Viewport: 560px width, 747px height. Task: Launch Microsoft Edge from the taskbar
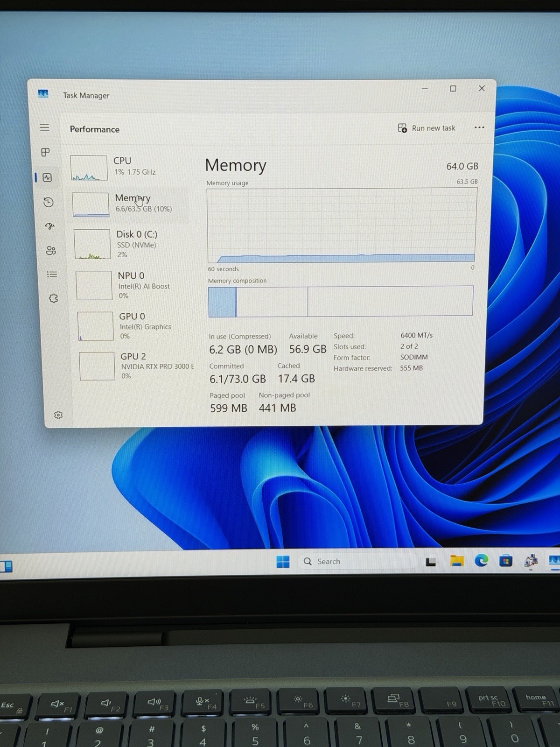click(481, 560)
